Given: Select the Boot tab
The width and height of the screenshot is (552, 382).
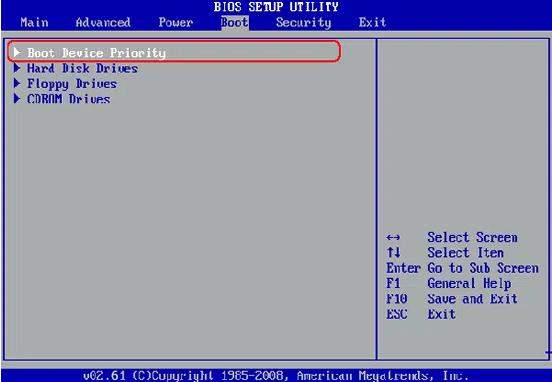Looking at the screenshot, I should [x=234, y=23].
